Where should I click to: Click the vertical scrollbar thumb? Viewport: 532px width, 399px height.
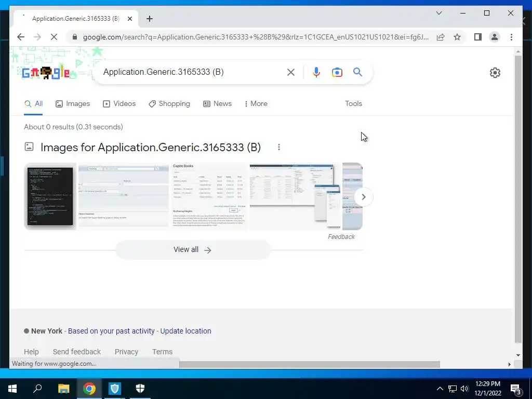point(518,199)
